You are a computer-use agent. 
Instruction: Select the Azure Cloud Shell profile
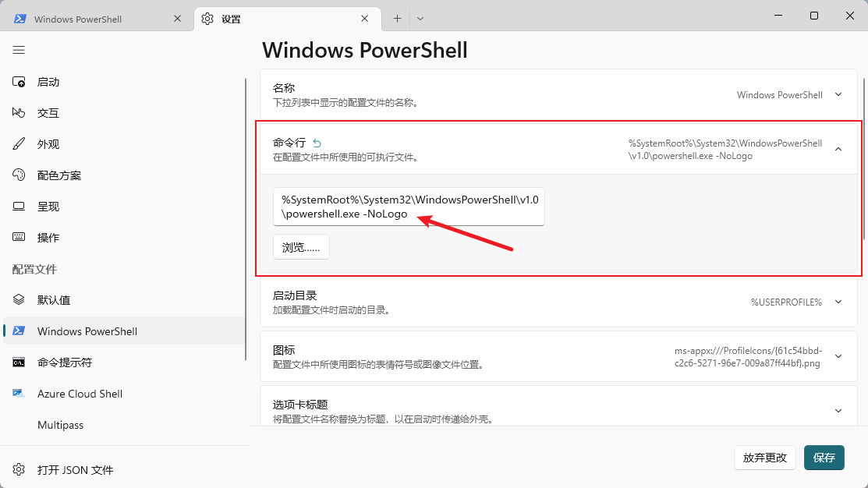[80, 394]
